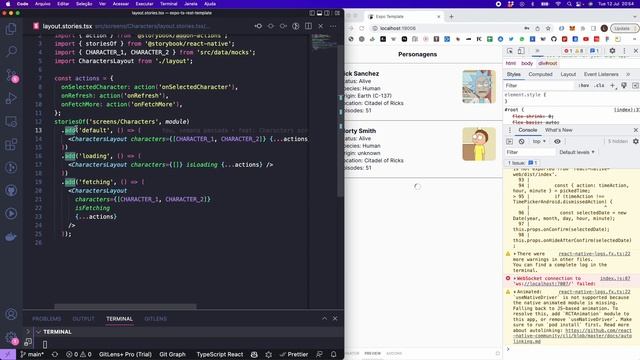Open the Executar menu
The image size is (640, 360).
click(x=144, y=4)
